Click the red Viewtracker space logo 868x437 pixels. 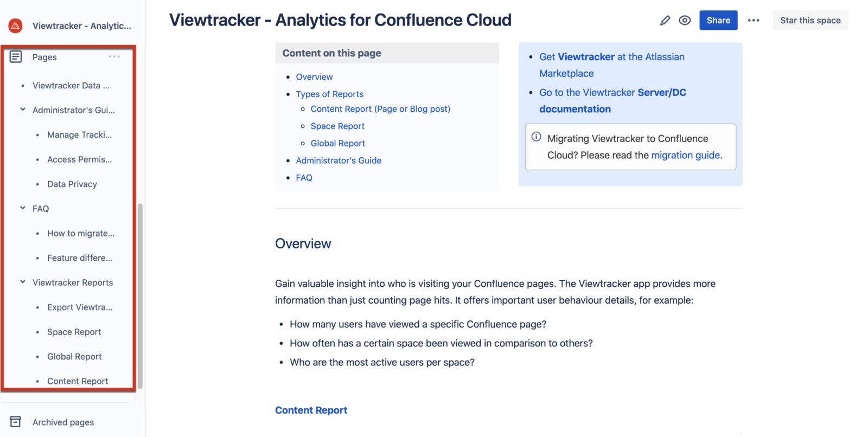coord(15,25)
